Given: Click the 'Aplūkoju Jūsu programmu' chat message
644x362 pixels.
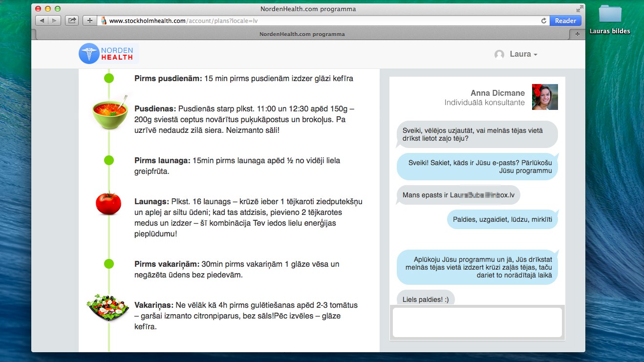Looking at the screenshot, I should (x=477, y=267).
